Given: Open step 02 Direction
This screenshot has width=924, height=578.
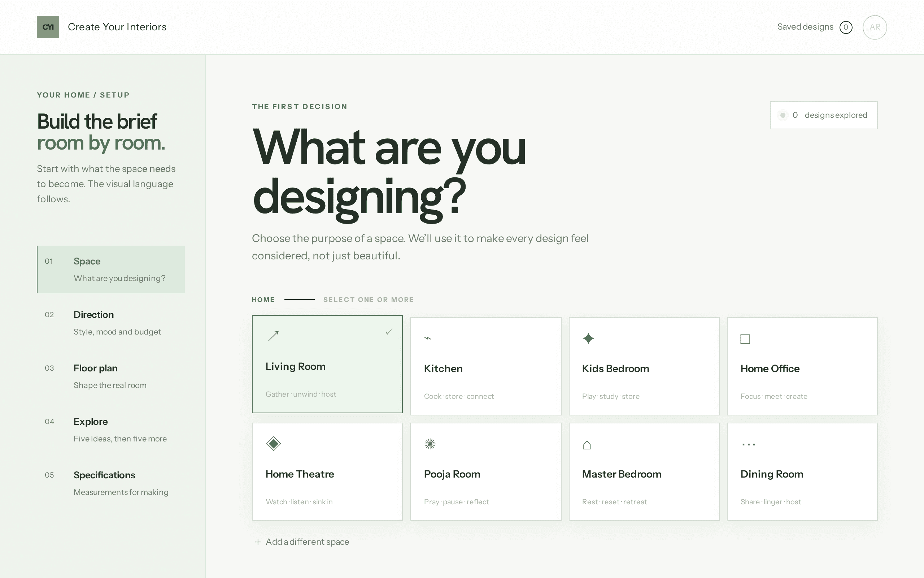Looking at the screenshot, I should coord(111,323).
